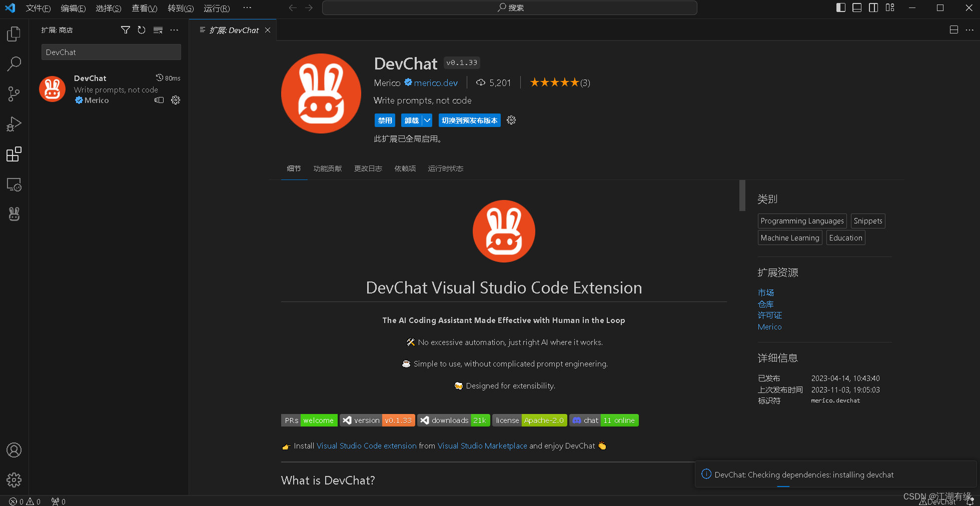Open the Merico resource link
The image size is (980, 506).
(769, 327)
